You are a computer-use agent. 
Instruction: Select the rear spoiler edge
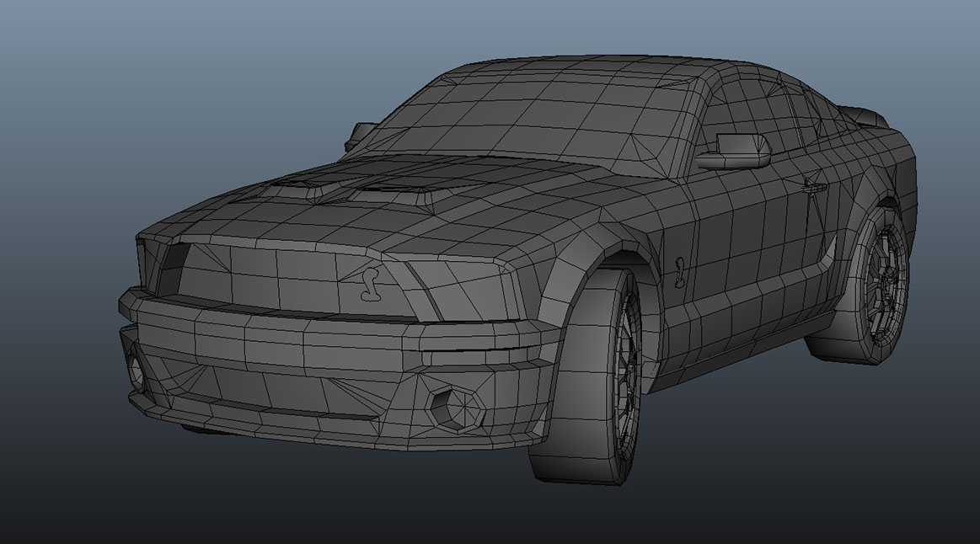(864, 115)
